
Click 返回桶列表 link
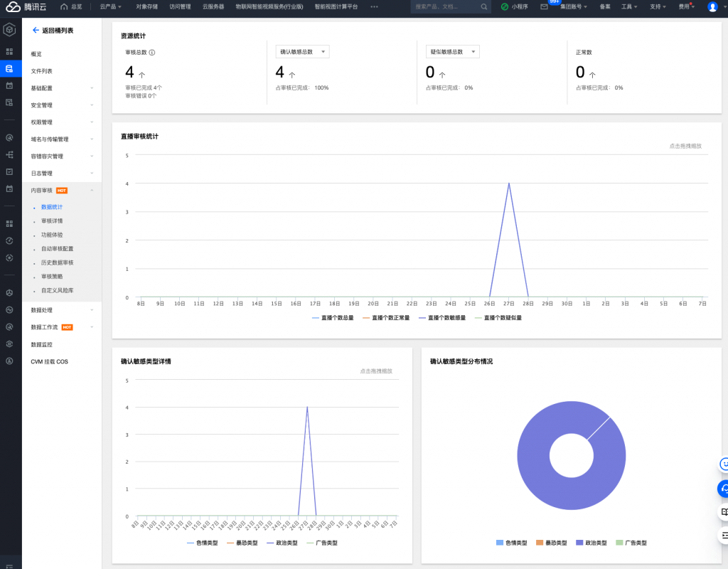58,31
